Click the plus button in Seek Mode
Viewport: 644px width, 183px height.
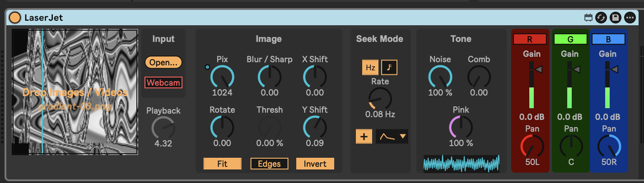coord(364,136)
